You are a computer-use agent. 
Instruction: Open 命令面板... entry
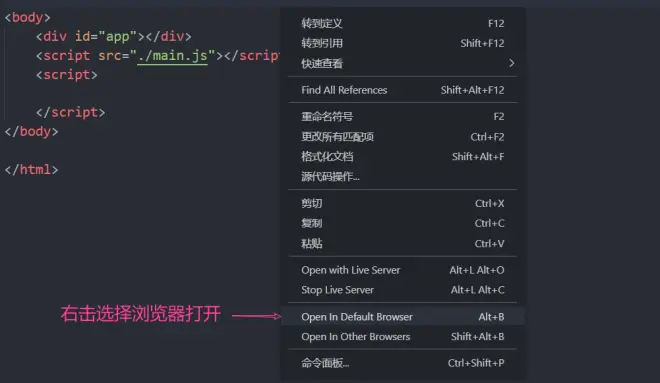(x=402, y=363)
